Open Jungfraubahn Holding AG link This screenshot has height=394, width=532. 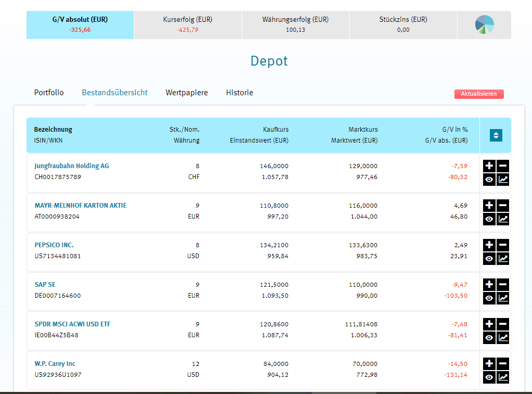72,166
